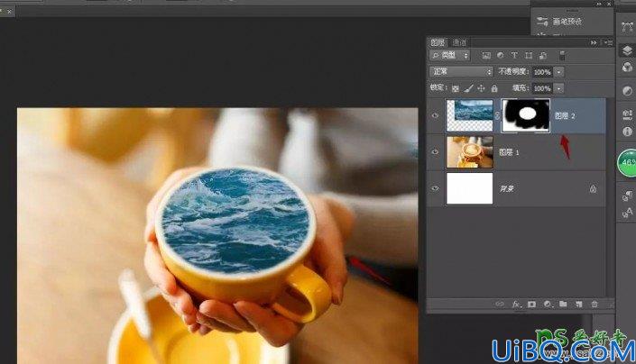Open the channels panel icon in dock
Screen dimensions: 636x364
point(627,67)
